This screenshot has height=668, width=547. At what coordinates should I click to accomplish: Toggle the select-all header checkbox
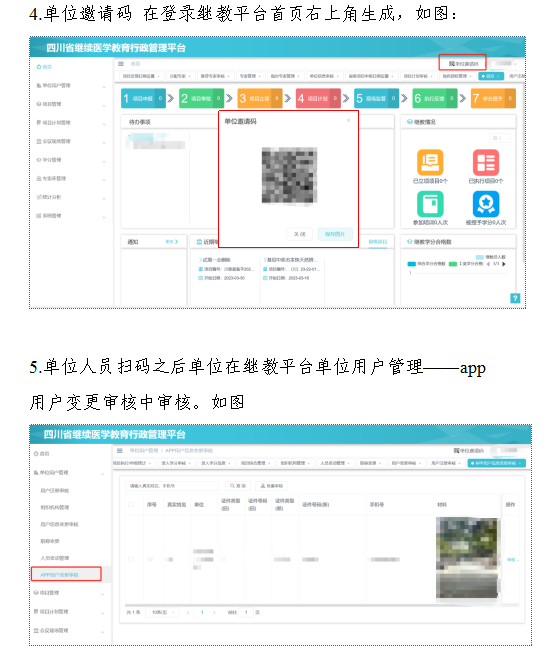click(131, 504)
